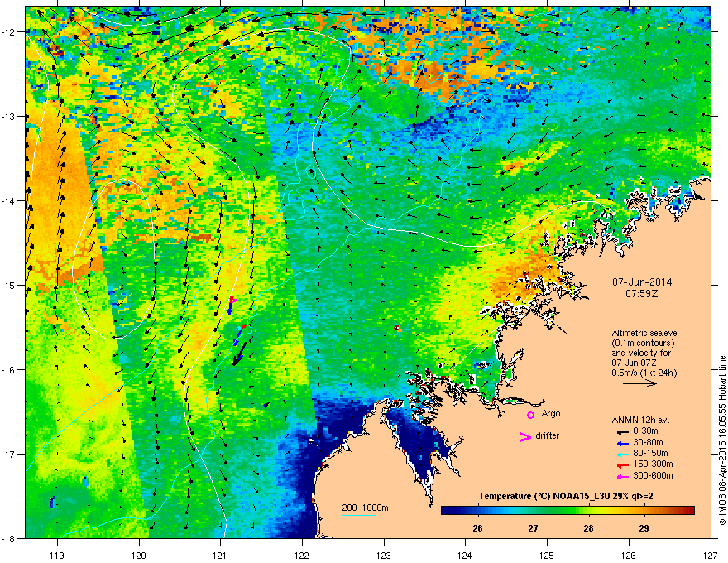Click the latitude axis label -17
Image resolution: width=728 pixels, height=563 pixels.
click(x=9, y=455)
